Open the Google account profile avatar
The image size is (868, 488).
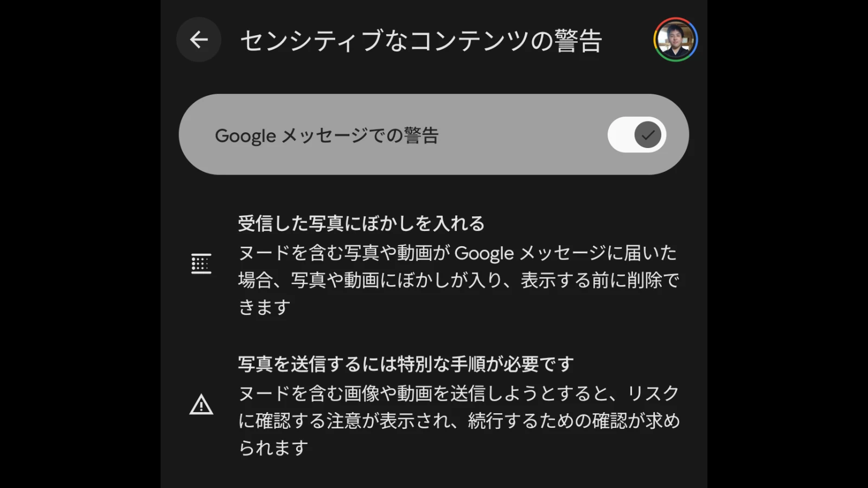(x=675, y=40)
